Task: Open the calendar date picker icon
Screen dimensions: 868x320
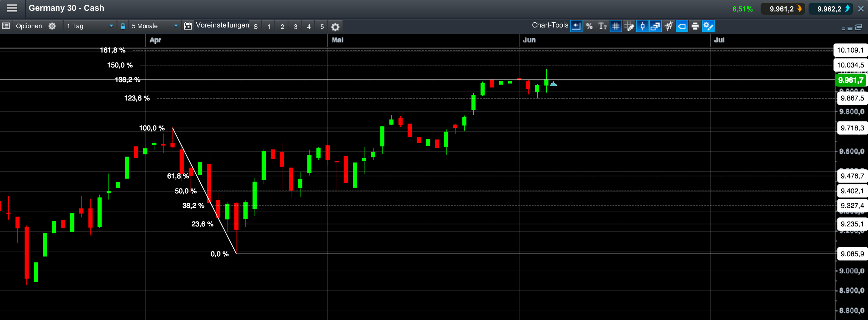Action: (188, 26)
